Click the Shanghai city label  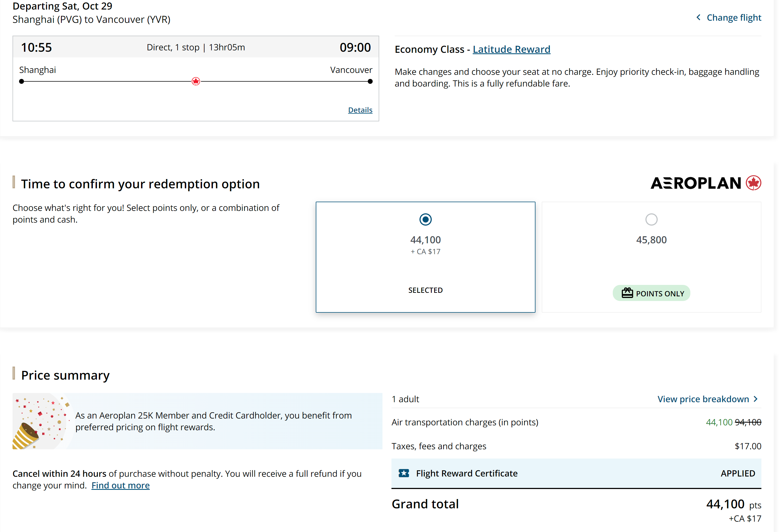37,70
